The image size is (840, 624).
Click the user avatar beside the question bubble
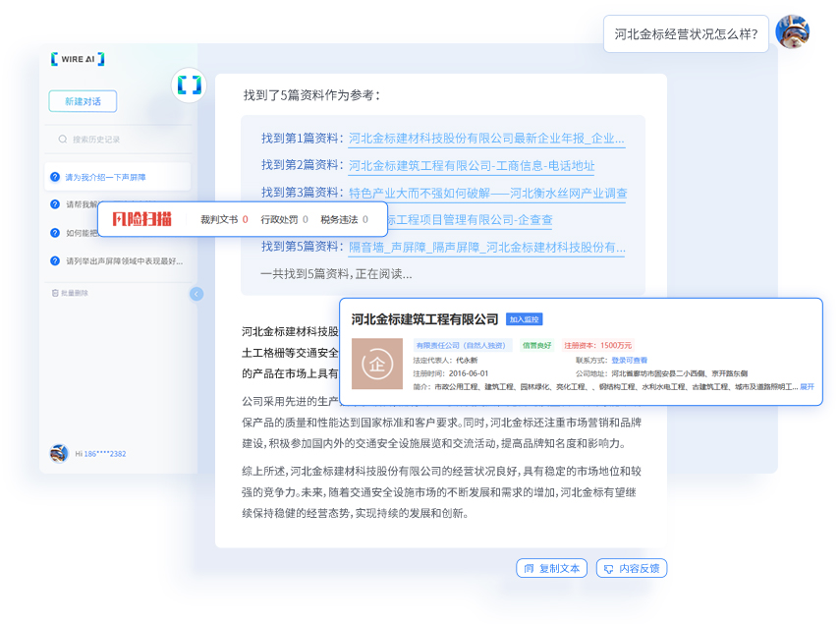[792, 32]
